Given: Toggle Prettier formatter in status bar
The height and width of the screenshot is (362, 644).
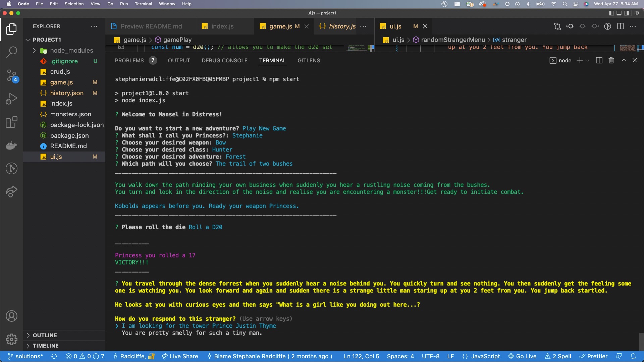Looking at the screenshot, I should (593, 356).
